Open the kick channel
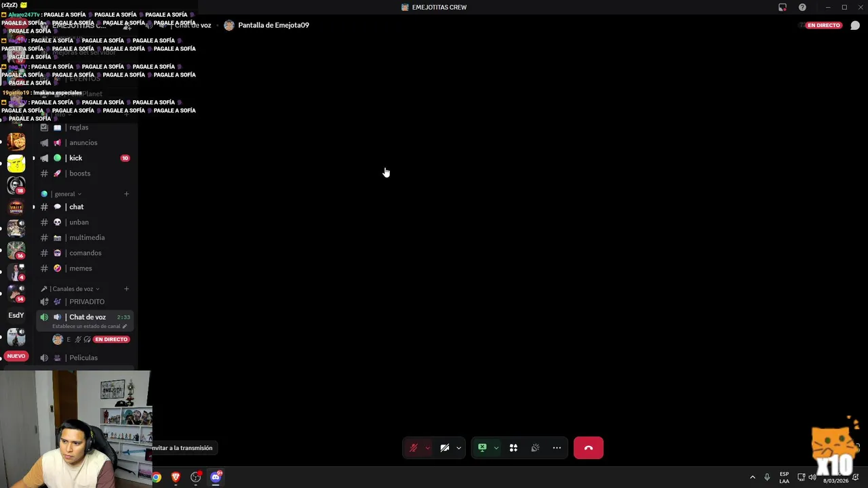 click(x=85, y=158)
